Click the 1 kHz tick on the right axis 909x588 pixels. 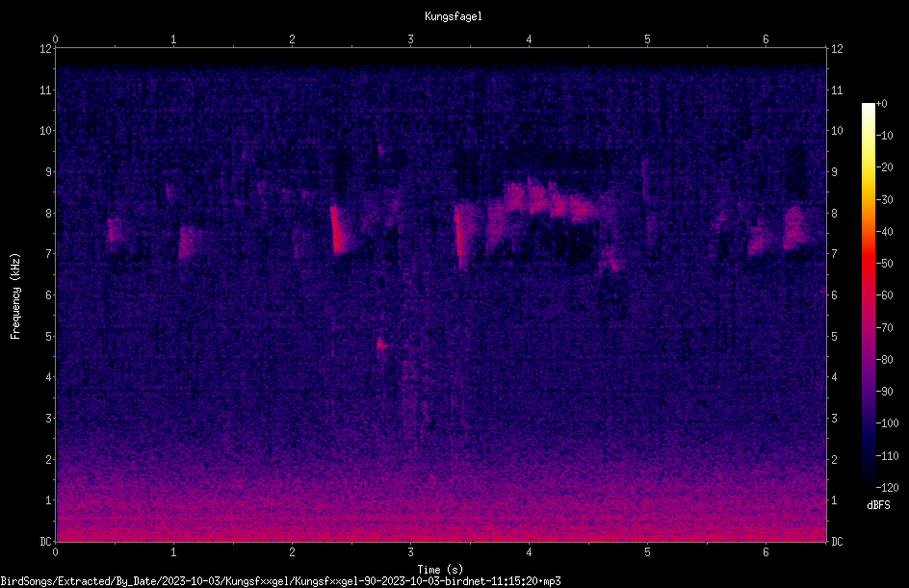(835, 500)
